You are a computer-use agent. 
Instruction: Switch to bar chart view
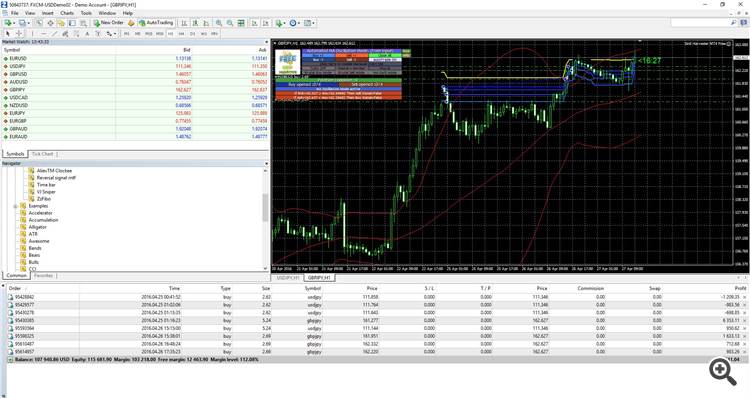point(184,23)
